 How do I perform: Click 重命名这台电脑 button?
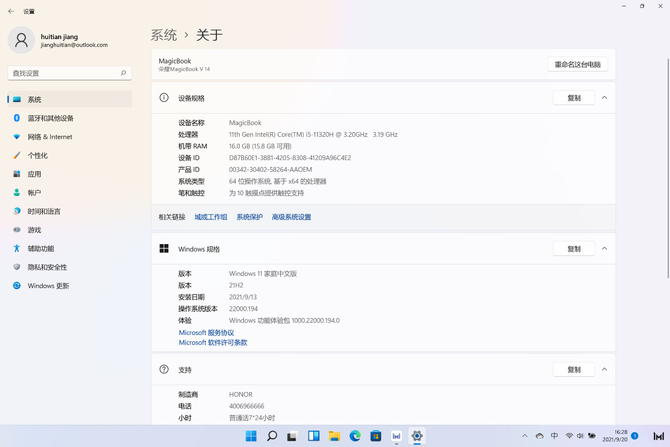578,64
